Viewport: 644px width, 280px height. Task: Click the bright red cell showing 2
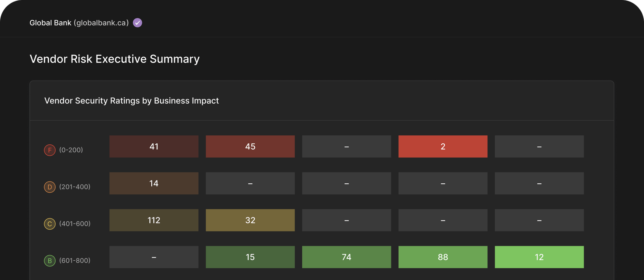click(443, 147)
